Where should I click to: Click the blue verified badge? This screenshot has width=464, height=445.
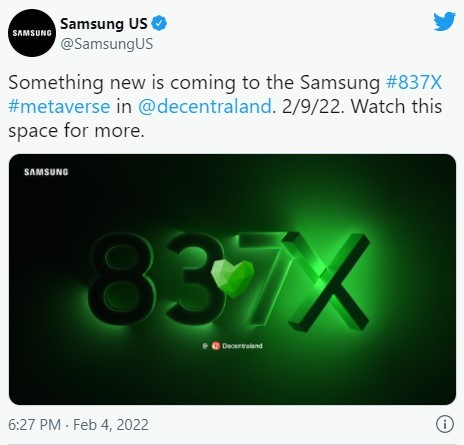[159, 23]
